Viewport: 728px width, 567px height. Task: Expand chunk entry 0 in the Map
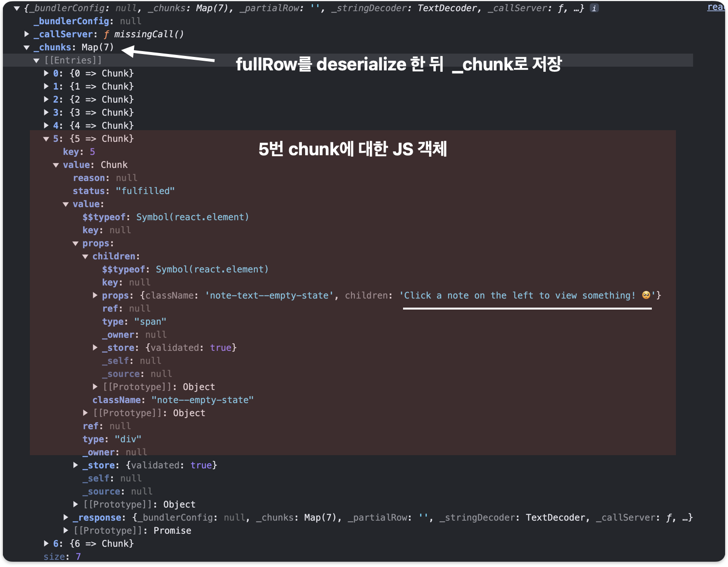(45, 73)
